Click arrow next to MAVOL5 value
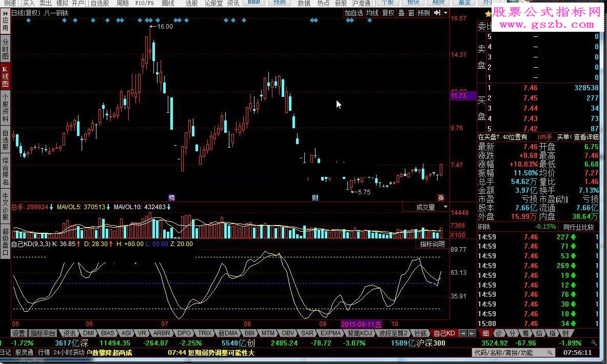The width and height of the screenshot is (607, 364). (108, 207)
